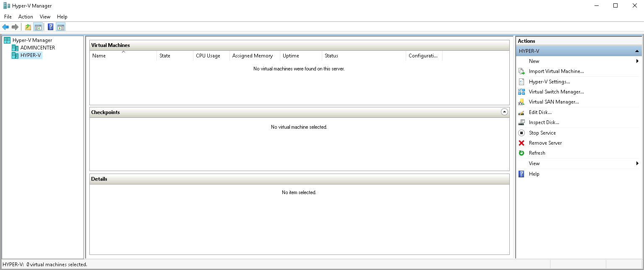Toggle the Show/Hide Action Pane icon
This screenshot has height=270, width=644.
coord(60,27)
